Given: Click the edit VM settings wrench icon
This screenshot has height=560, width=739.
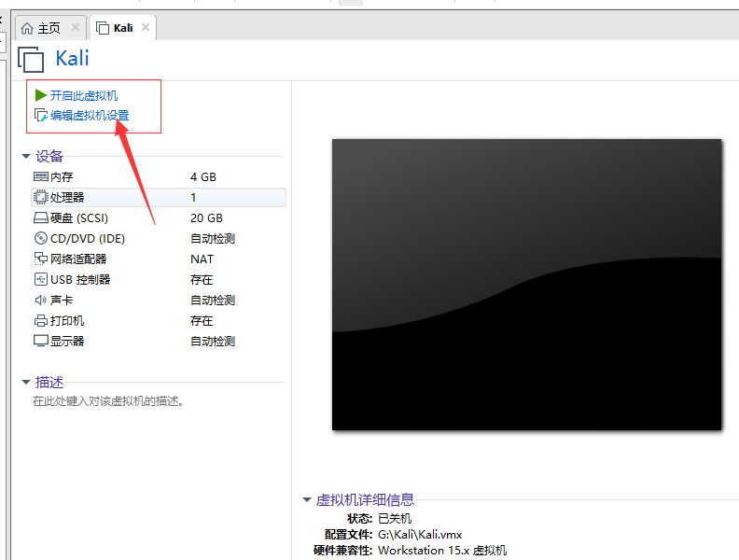Looking at the screenshot, I should coord(41,116).
